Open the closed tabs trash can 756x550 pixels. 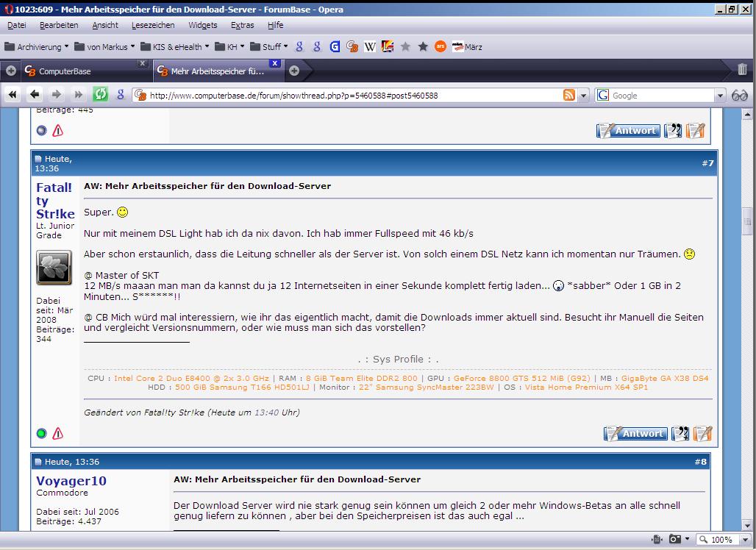pyautogui.click(x=743, y=69)
